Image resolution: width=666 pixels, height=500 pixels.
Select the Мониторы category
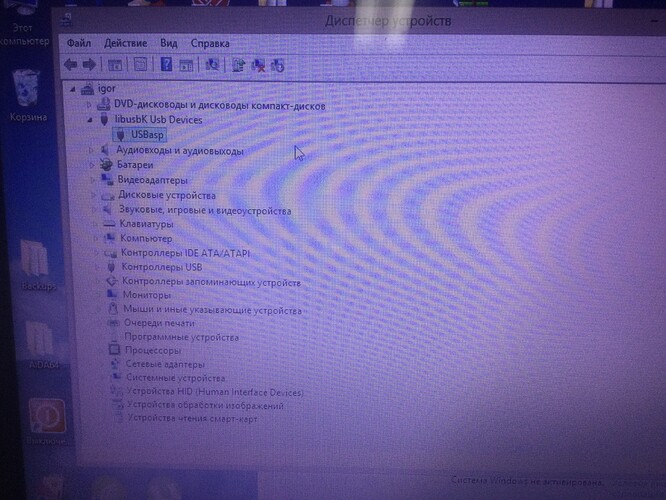click(147, 295)
